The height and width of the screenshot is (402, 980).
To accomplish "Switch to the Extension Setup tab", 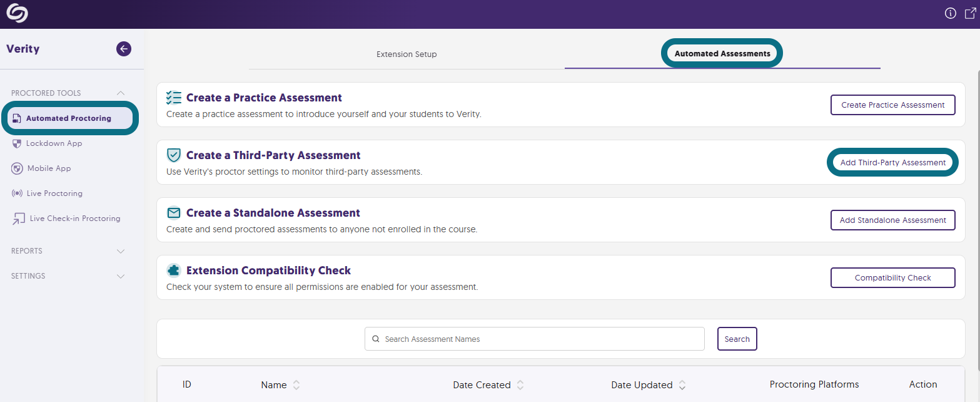I will [407, 54].
